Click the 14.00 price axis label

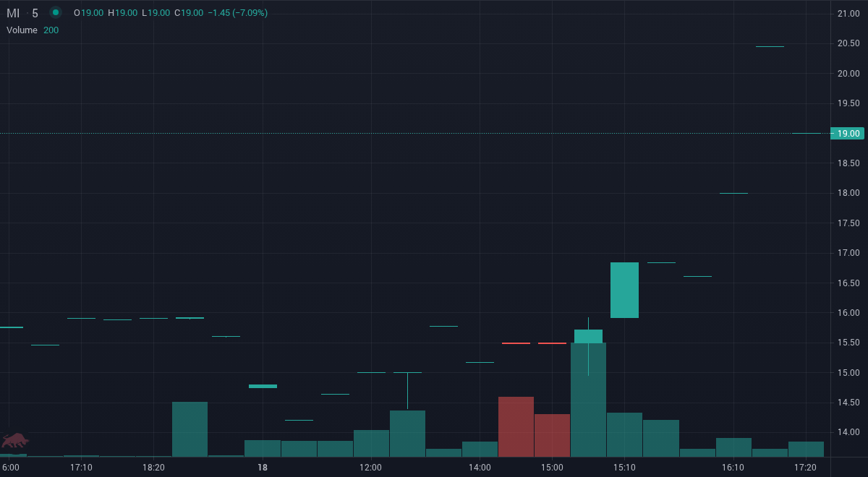pos(848,432)
